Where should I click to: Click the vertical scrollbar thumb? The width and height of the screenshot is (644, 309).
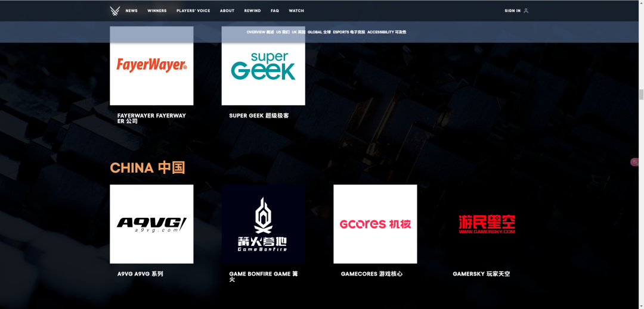pyautogui.click(x=640, y=94)
